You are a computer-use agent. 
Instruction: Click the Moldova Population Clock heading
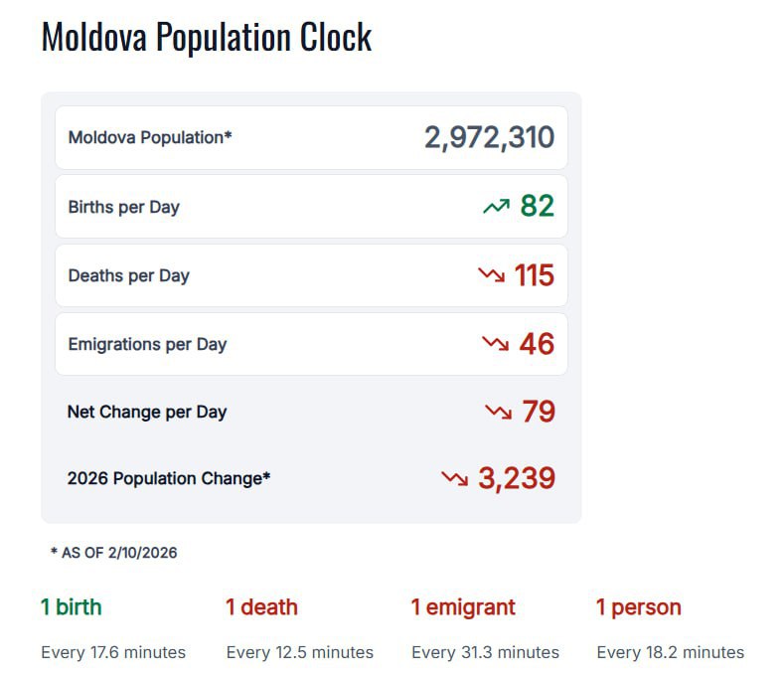(207, 37)
